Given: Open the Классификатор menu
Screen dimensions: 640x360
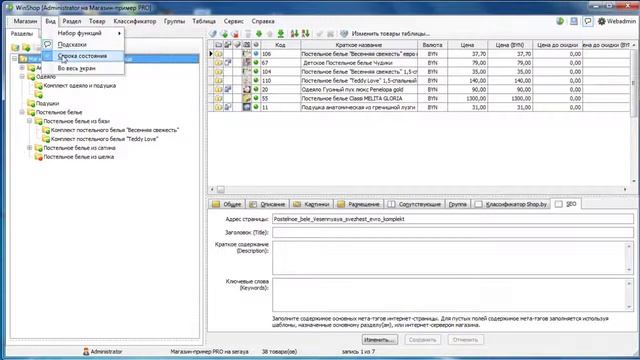Looking at the screenshot, I should [135, 21].
